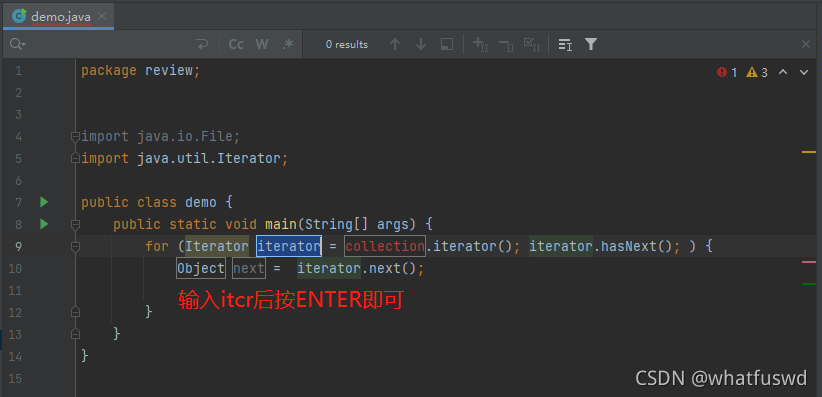Run main method via line 8 gutter arrow
822x397 pixels.
click(44, 224)
